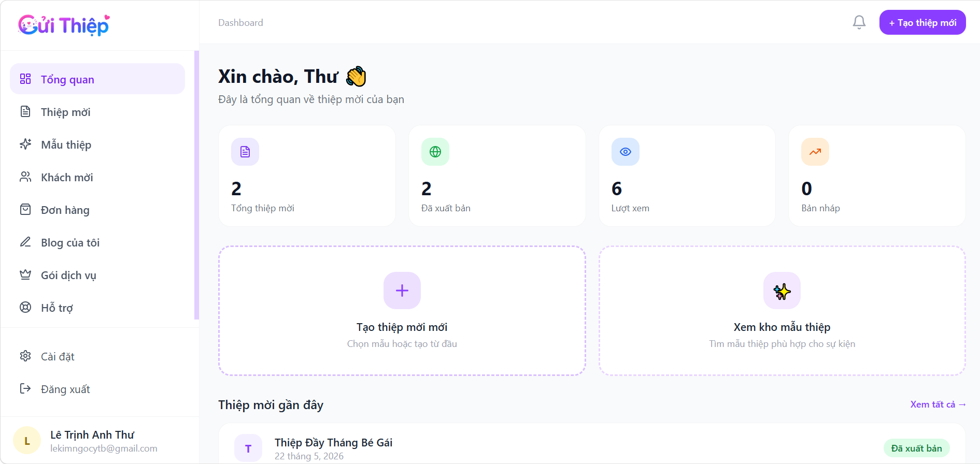Follow the Xem tất cả link
This screenshot has height=464, width=980.
tap(938, 404)
